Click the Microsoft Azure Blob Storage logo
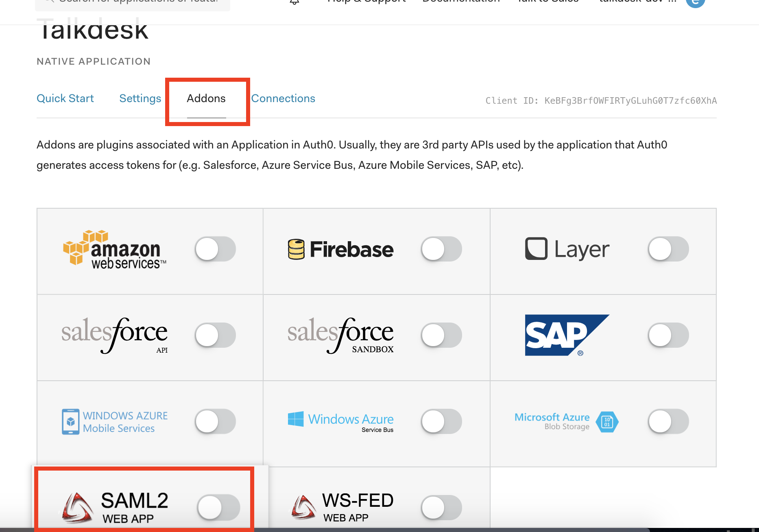The height and width of the screenshot is (532, 759). [567, 422]
